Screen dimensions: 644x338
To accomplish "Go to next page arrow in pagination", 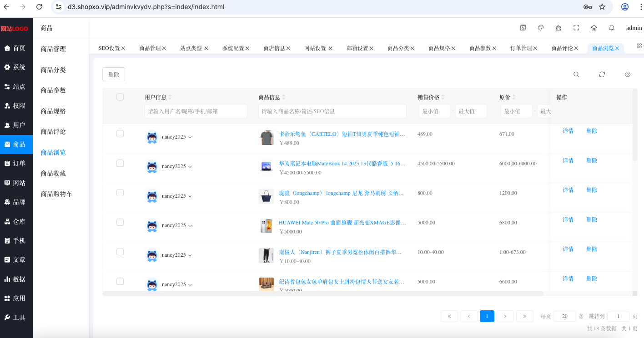I will pos(505,316).
